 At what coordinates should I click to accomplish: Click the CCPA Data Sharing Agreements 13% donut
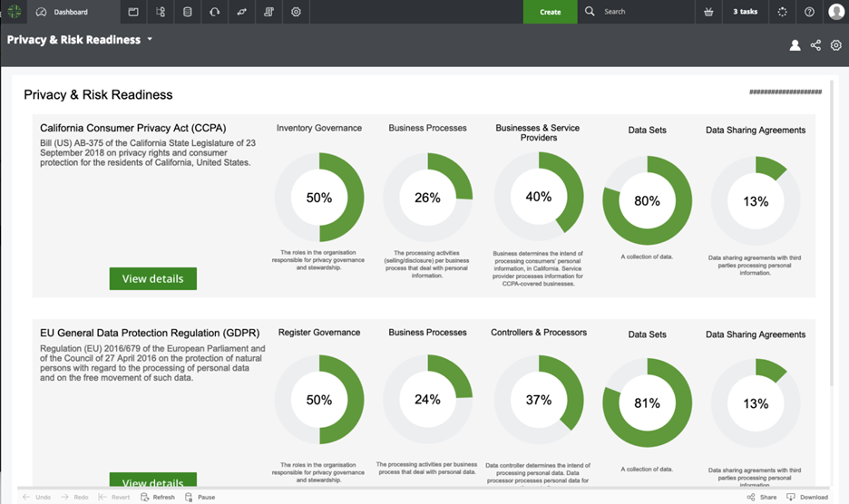(x=756, y=201)
